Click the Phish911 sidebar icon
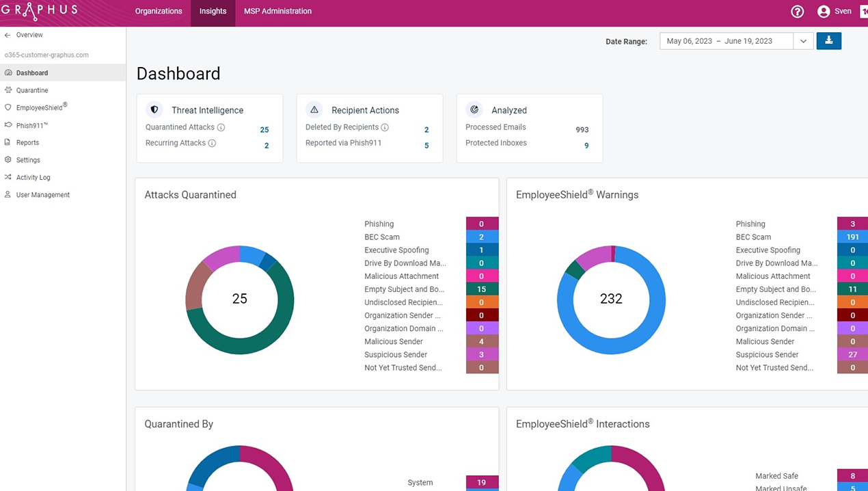This screenshot has width=868, height=491. coord(8,125)
